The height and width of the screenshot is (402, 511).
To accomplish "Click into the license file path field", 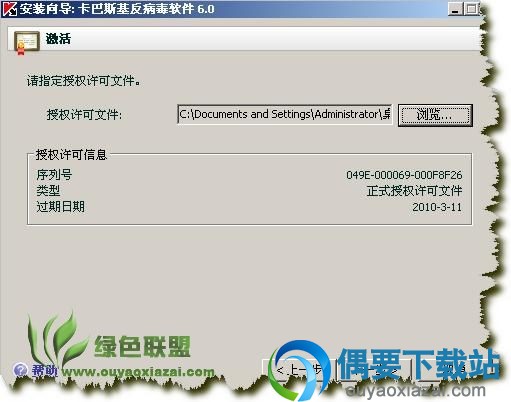I will (x=285, y=114).
